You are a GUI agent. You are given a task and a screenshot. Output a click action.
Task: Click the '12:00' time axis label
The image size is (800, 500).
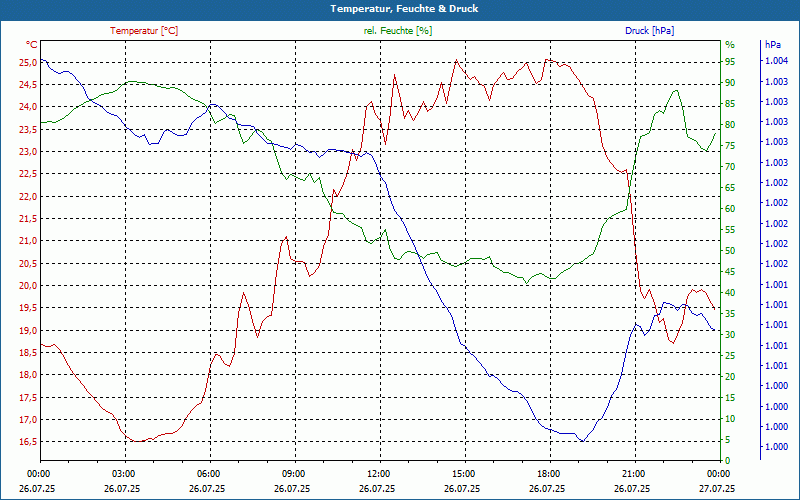[x=377, y=474]
